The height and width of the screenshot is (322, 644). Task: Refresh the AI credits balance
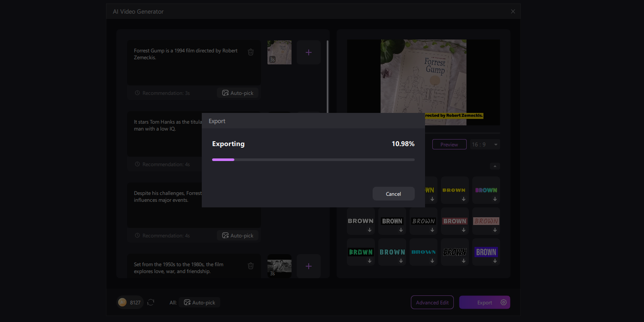pos(151,302)
